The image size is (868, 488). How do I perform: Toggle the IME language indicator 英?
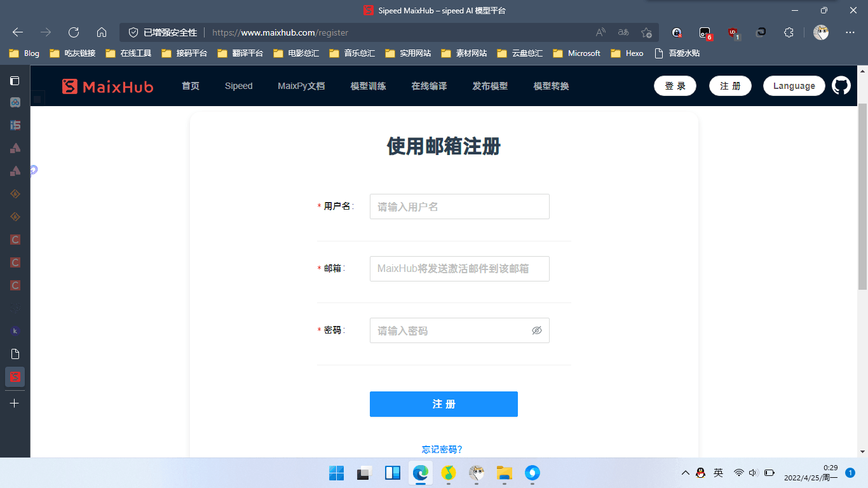click(x=718, y=473)
